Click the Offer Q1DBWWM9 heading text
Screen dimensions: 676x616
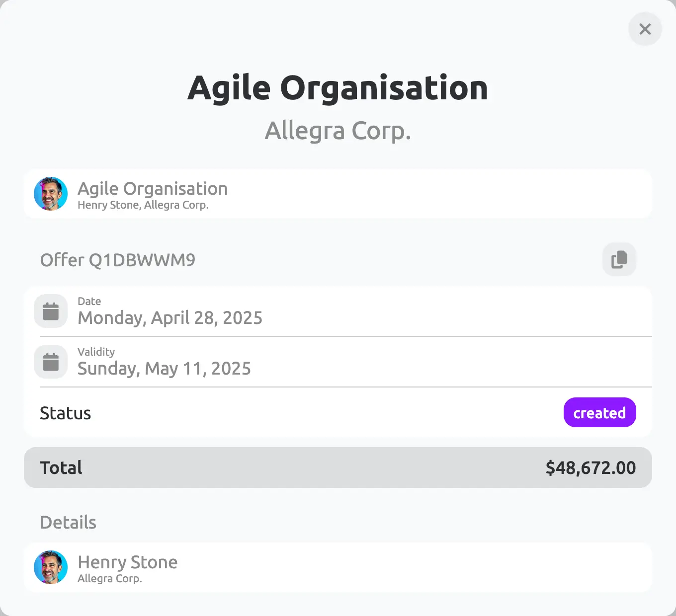118,260
